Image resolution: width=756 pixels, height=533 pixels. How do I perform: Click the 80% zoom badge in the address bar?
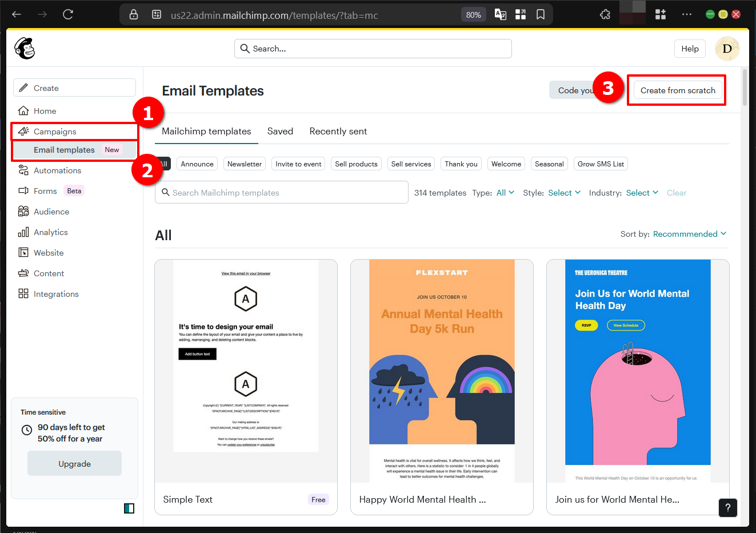click(473, 14)
